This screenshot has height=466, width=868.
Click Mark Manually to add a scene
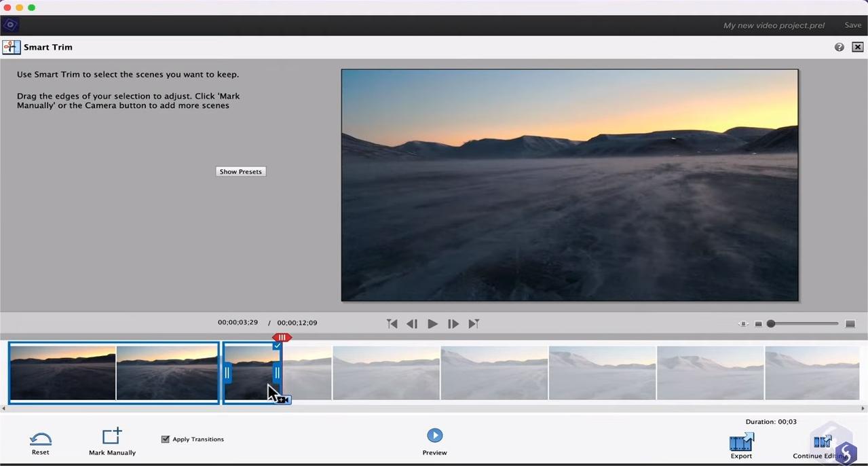pos(112,436)
